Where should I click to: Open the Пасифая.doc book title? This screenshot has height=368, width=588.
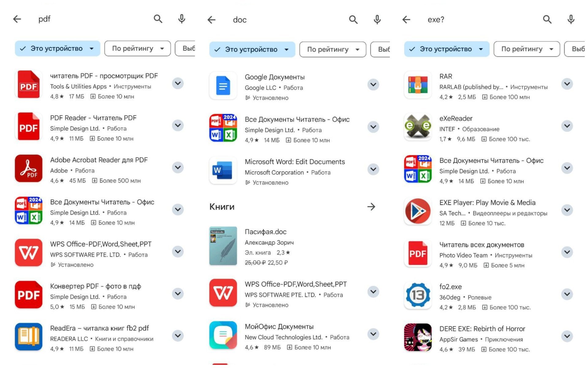[x=266, y=232]
